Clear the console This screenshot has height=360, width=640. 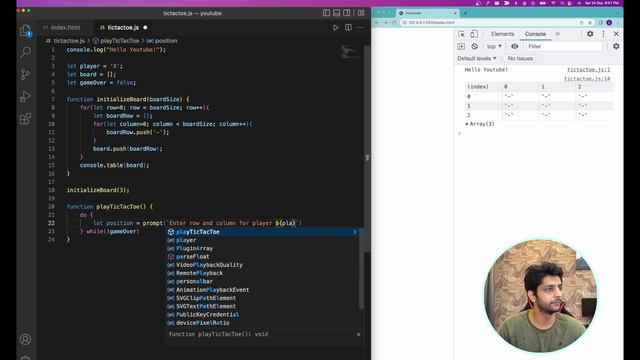(x=474, y=47)
